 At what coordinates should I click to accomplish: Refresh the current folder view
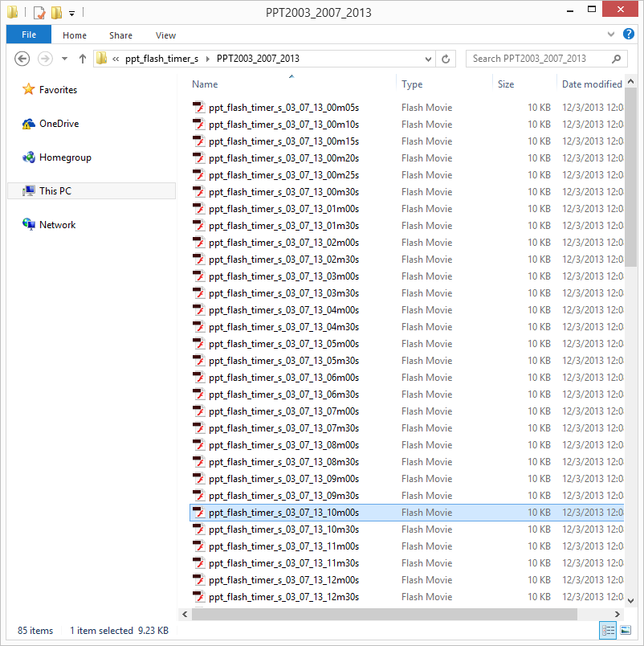(x=446, y=58)
